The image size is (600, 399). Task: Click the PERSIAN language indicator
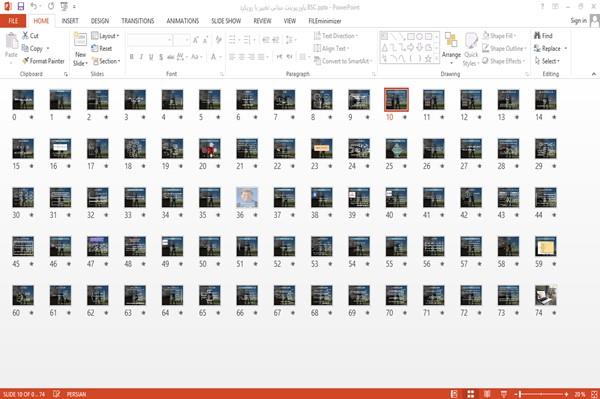click(x=76, y=394)
